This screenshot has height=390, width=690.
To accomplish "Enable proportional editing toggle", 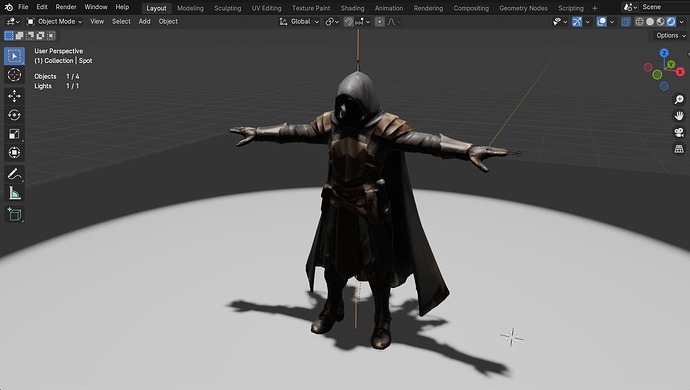I will 379,22.
